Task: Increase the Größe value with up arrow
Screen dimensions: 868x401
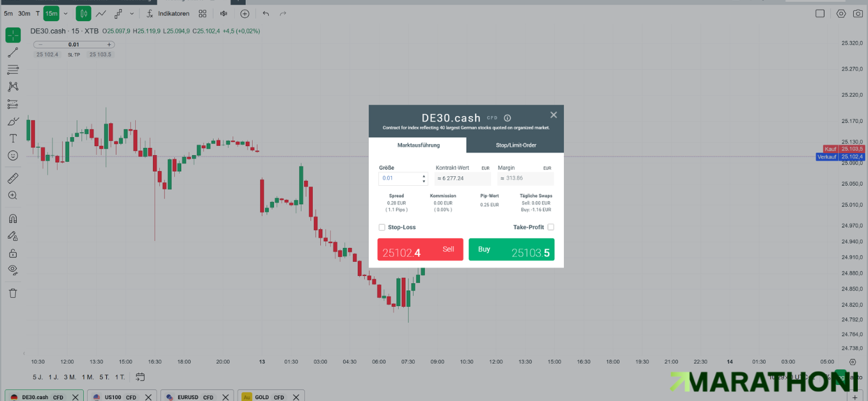Action: (x=424, y=176)
